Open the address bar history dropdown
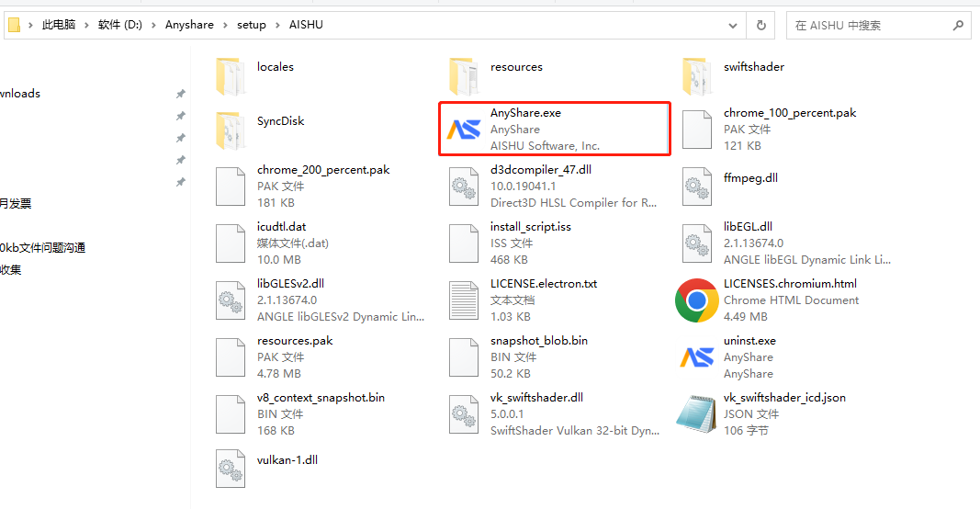Viewport: 980px width, 509px height. [733, 26]
